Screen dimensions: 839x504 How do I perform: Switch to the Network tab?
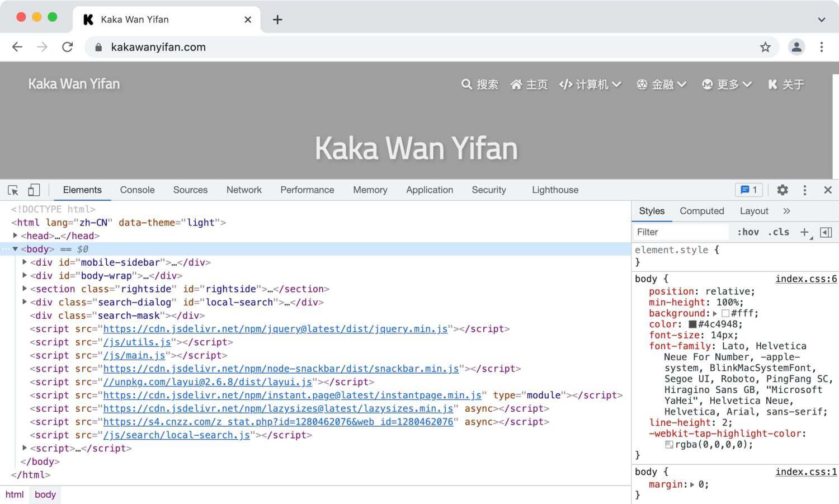coord(244,190)
